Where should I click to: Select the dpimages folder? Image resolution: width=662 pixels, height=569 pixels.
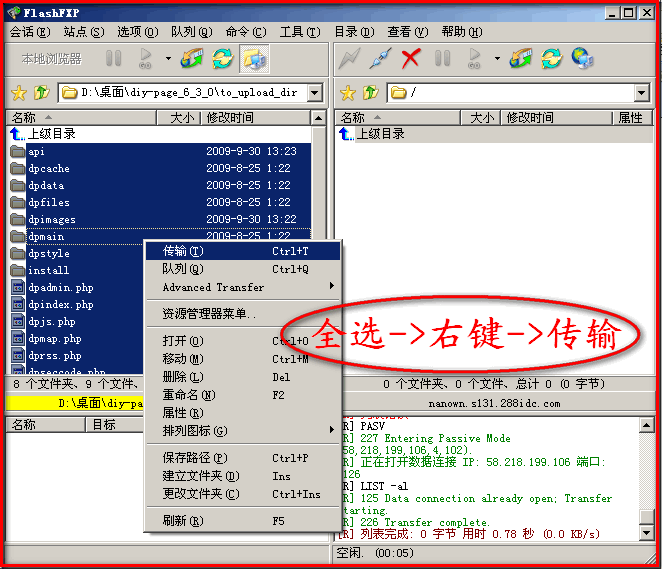click(x=160, y=219)
